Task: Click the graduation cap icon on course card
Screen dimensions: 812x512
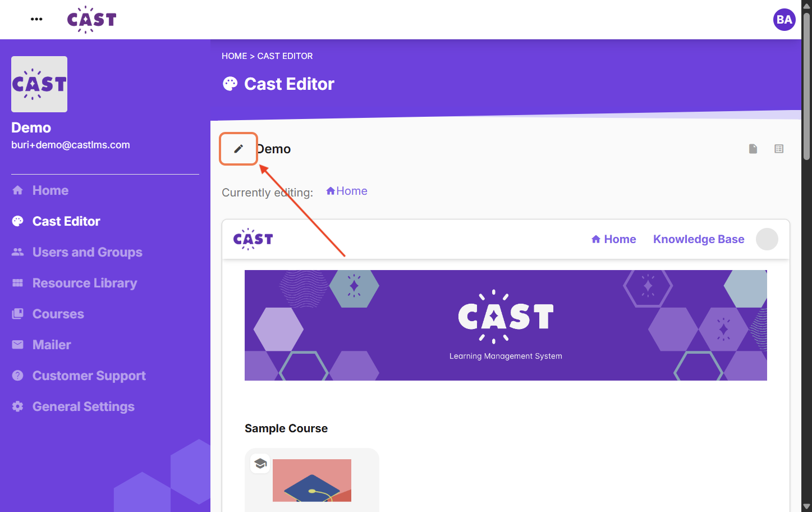Action: [x=260, y=464]
